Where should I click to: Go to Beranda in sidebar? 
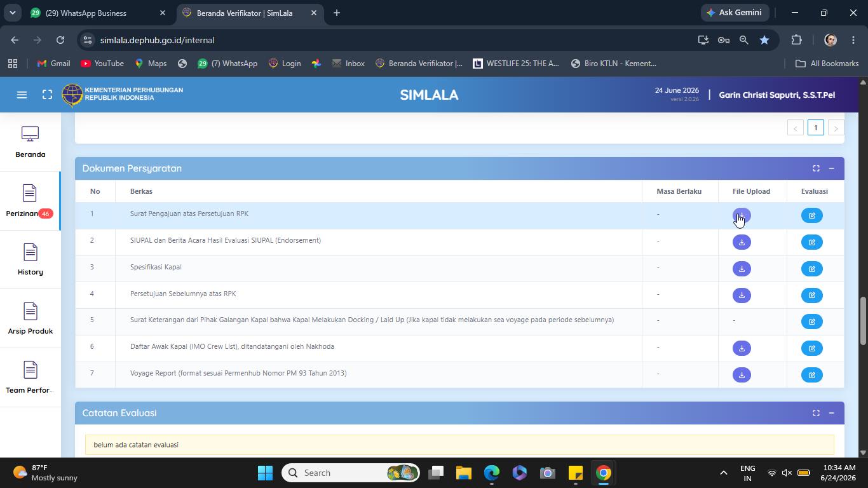pyautogui.click(x=31, y=142)
